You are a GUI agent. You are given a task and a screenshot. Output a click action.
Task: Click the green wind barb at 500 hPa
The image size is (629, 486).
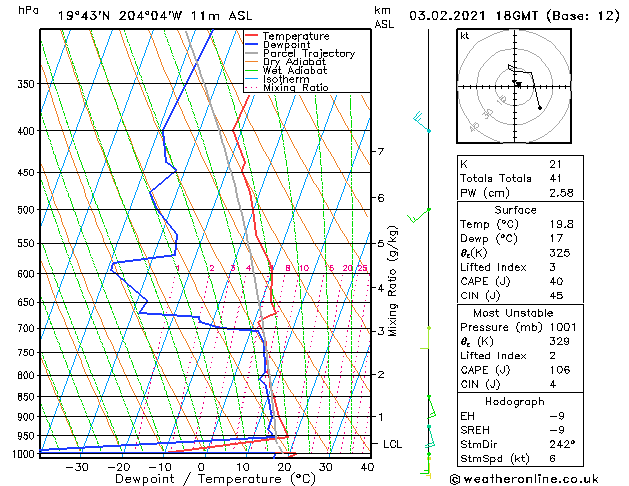point(418,215)
